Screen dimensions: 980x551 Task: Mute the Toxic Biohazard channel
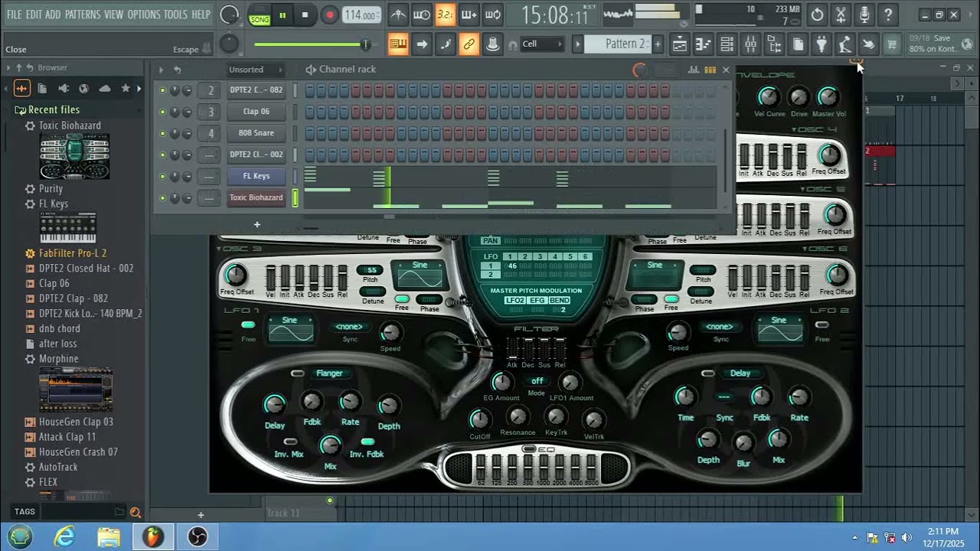162,197
